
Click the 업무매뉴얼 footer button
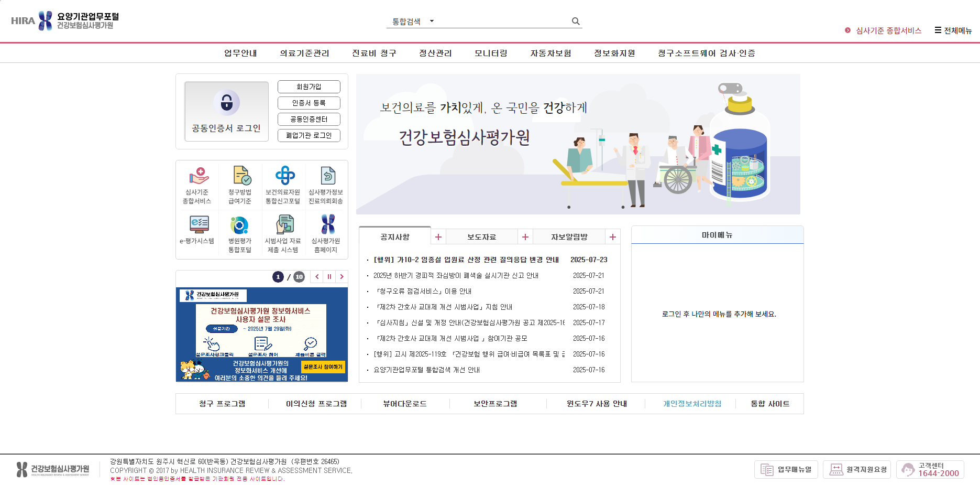(x=786, y=470)
